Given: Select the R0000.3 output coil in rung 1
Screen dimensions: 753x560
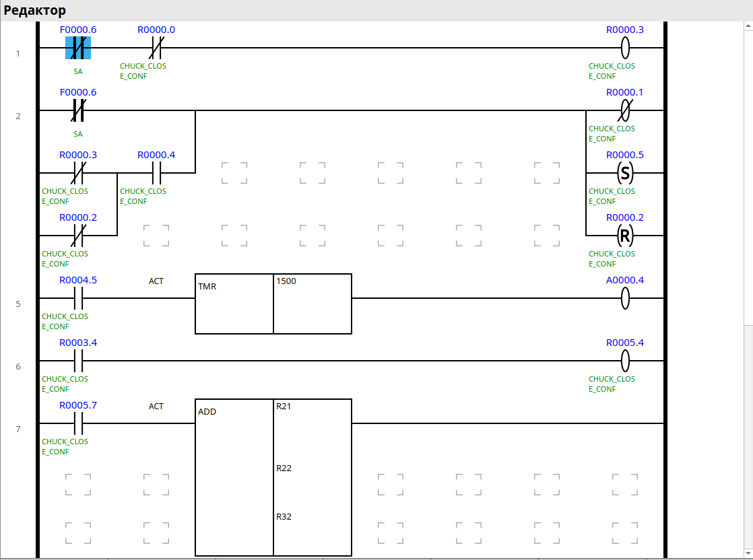Looking at the screenshot, I should [x=625, y=48].
